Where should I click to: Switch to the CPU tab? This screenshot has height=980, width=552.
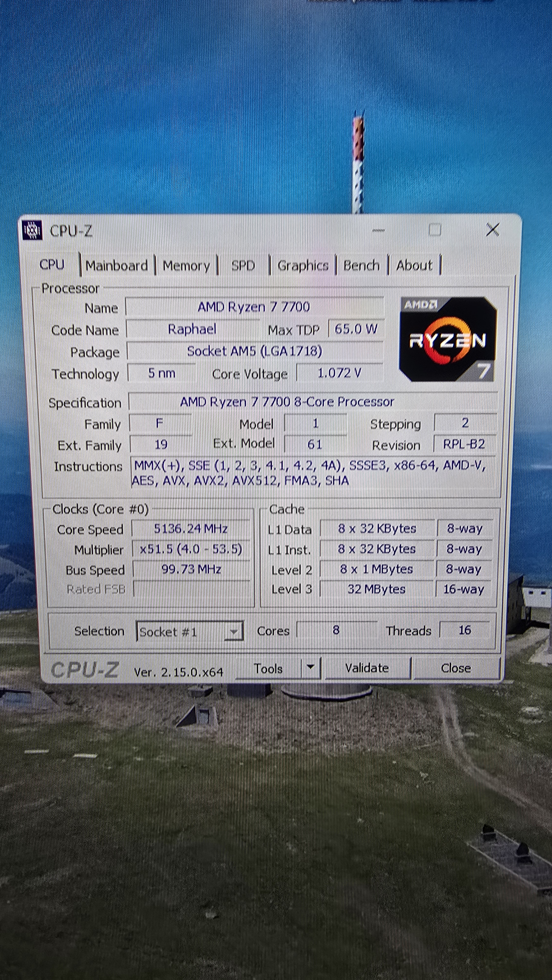52,264
